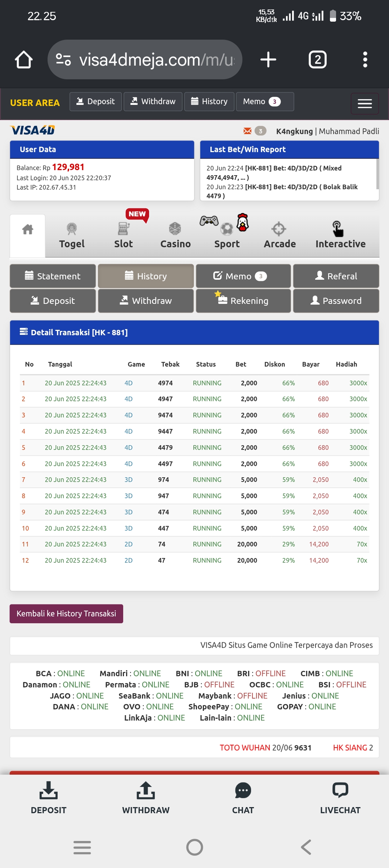The width and height of the screenshot is (389, 868).
Task: Open the Casino dice icon
Action: tap(175, 229)
